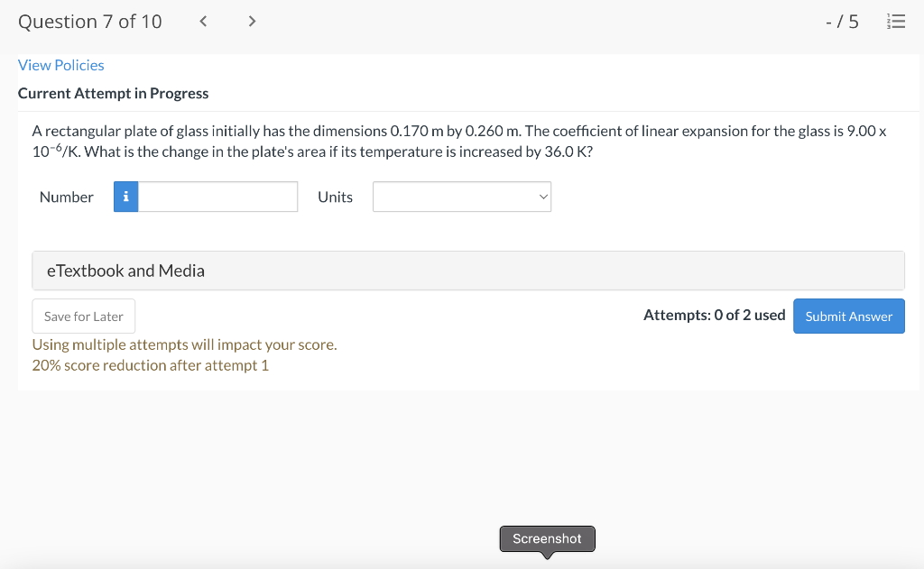This screenshot has height=569, width=924.
Task: Open the Units dropdown menu
Action: coord(461,196)
